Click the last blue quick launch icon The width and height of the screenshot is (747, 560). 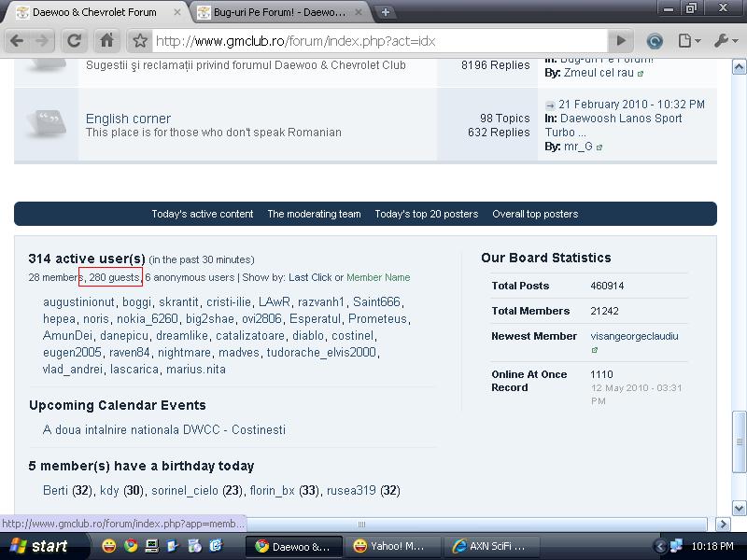[216, 546]
